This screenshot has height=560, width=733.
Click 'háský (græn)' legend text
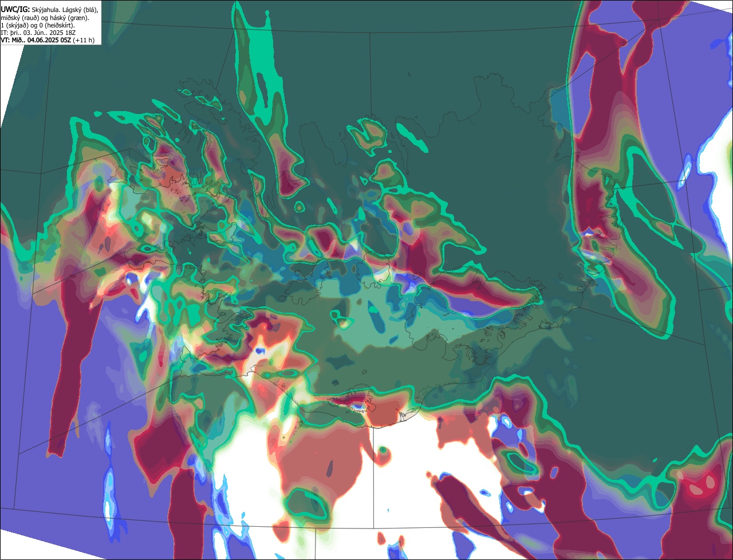(69, 18)
